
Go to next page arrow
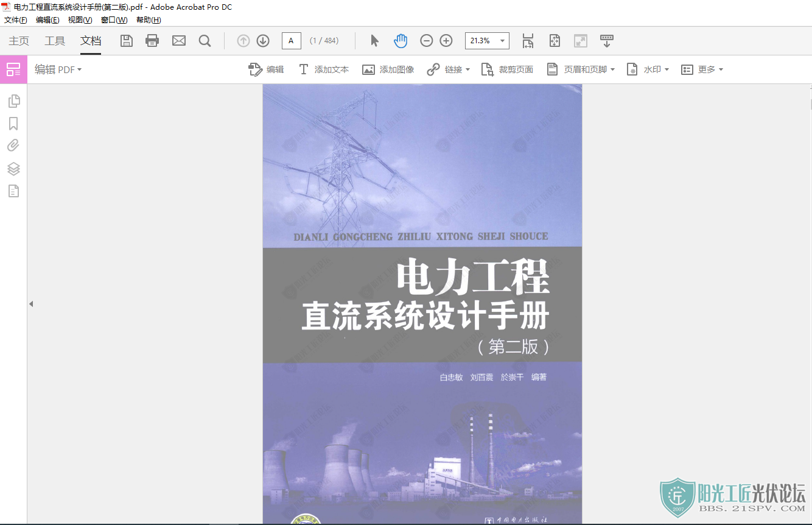coord(263,41)
